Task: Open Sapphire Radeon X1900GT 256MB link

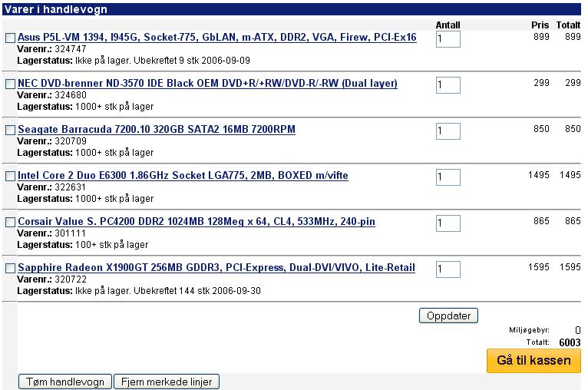Action: [216, 268]
